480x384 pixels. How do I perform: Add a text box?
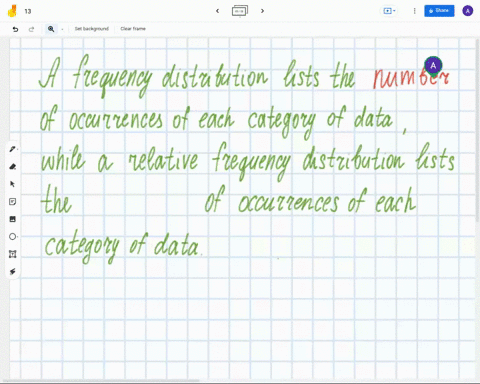click(x=13, y=254)
